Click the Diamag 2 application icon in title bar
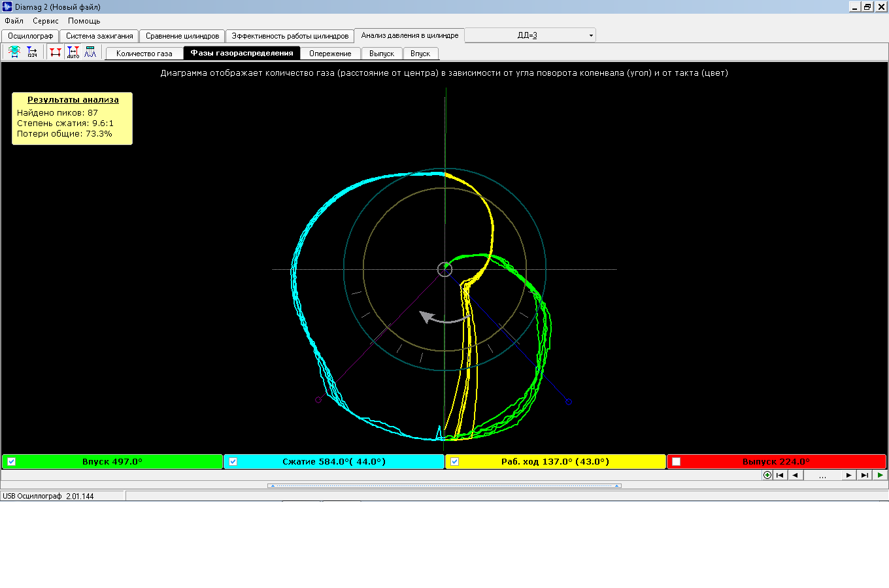Viewport: 889px width, 588px height. [x=7, y=7]
